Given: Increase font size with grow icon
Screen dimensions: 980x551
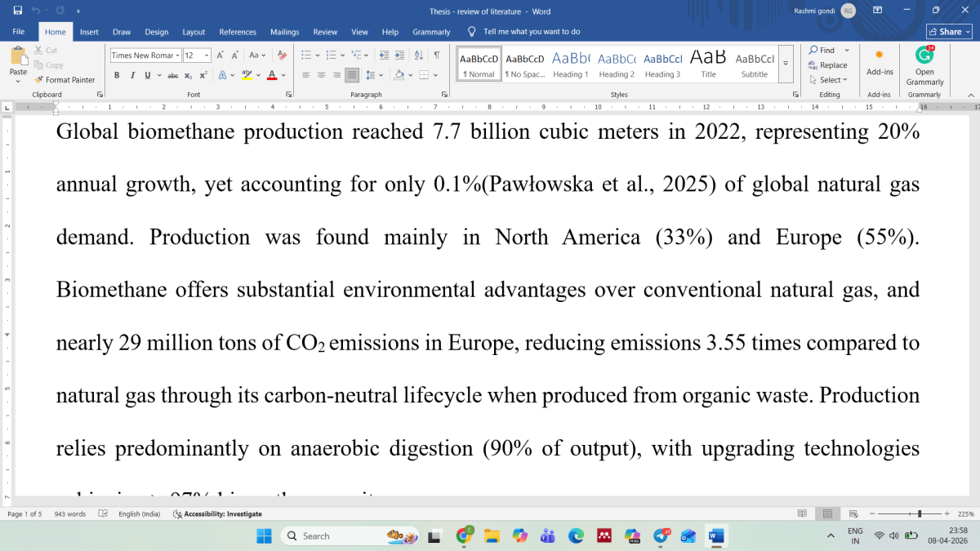Looking at the screenshot, I should click(221, 55).
